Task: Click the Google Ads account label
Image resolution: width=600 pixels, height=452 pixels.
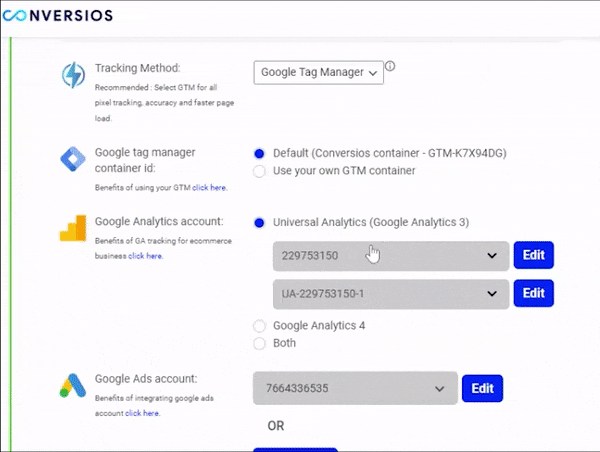Action: (146, 379)
